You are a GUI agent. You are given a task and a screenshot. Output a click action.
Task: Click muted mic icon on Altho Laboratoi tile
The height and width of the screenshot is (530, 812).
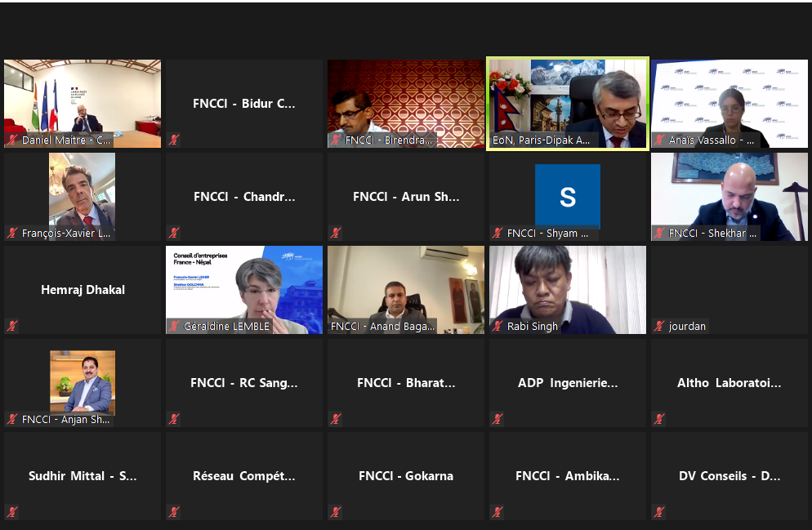coord(659,420)
